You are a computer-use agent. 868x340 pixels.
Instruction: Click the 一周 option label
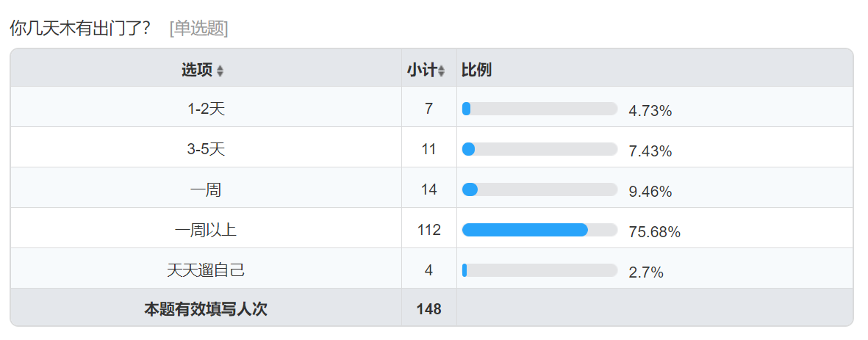click(x=206, y=190)
